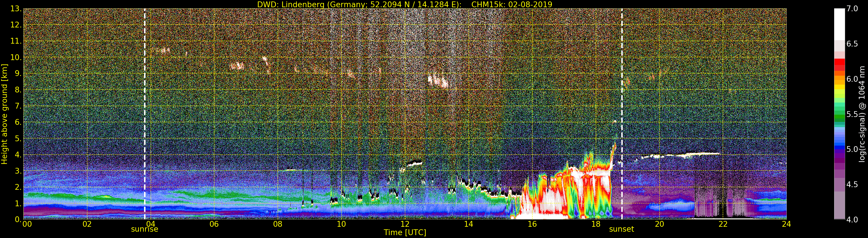This screenshot has height=238, width=868.
Task: Select the '6.0' colorbar tick value
Action: pos(852,79)
